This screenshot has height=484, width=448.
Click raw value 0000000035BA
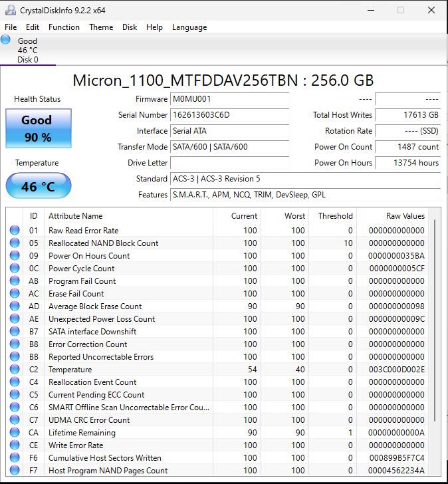[x=396, y=256]
